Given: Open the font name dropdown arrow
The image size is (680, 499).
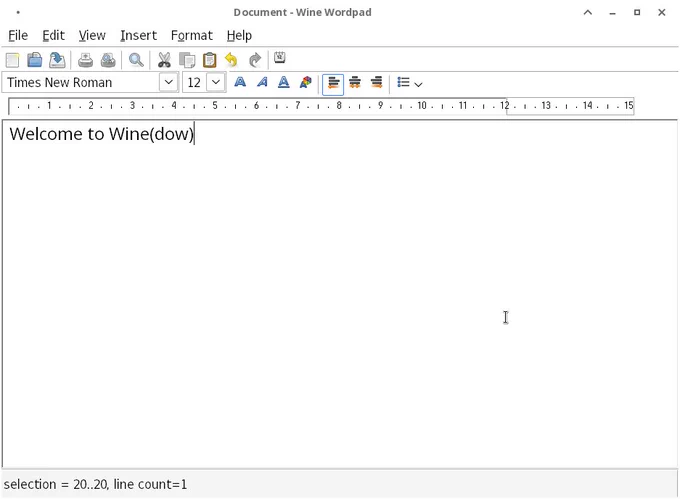Looking at the screenshot, I should tap(169, 82).
